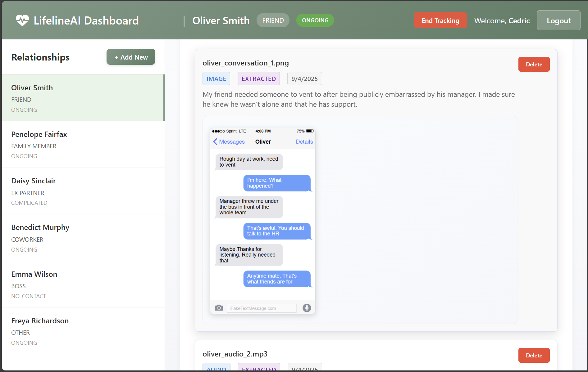Click the camera icon in phone screenshot
The width and height of the screenshot is (588, 372).
[219, 308]
